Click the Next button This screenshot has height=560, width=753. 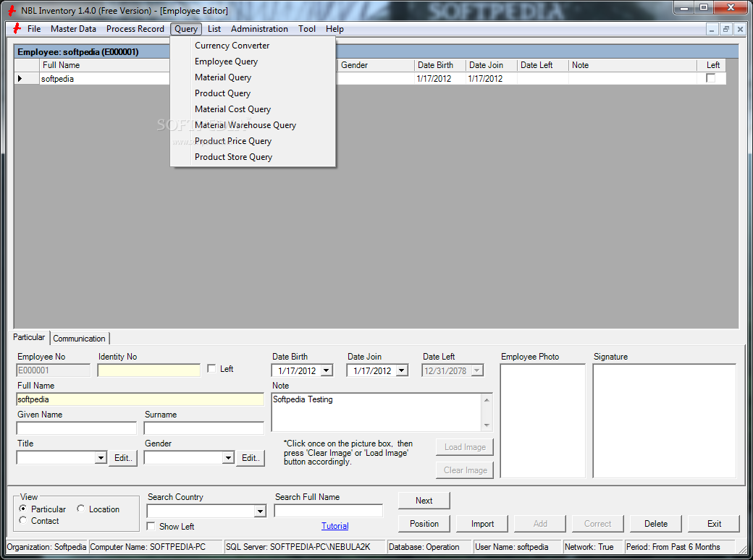(424, 501)
